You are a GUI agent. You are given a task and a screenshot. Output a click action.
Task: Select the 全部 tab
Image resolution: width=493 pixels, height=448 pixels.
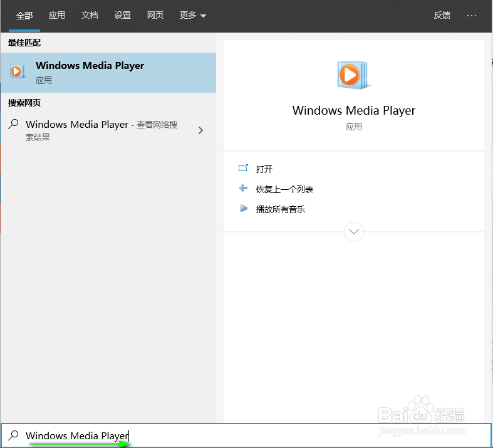coord(24,16)
